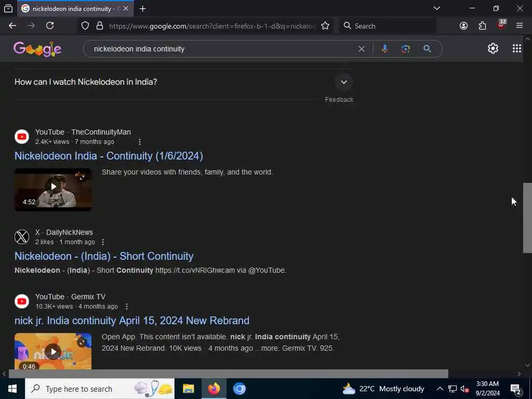
Task: Show hidden system tray icons
Action: click(x=440, y=389)
